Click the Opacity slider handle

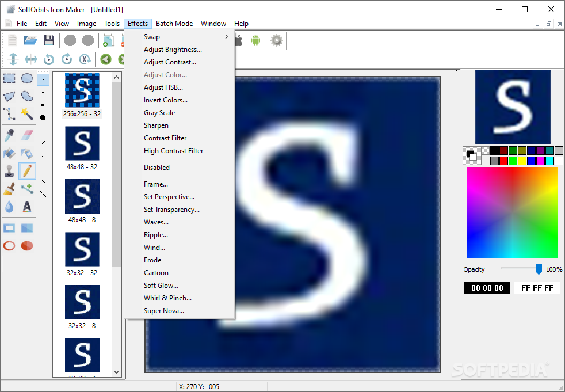click(x=539, y=269)
